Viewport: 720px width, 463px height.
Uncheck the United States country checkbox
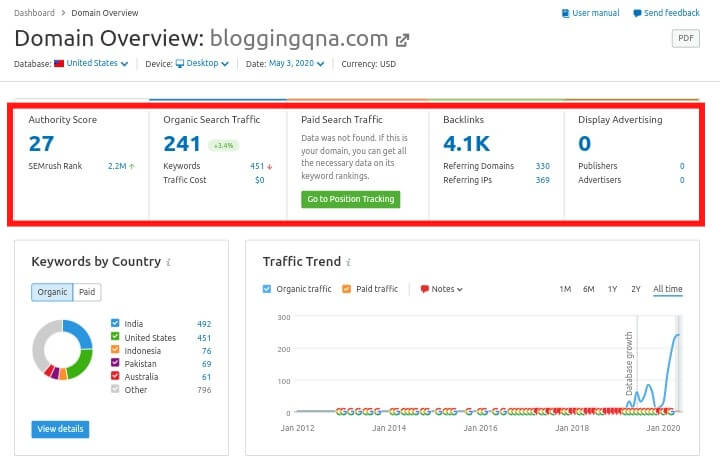point(115,336)
